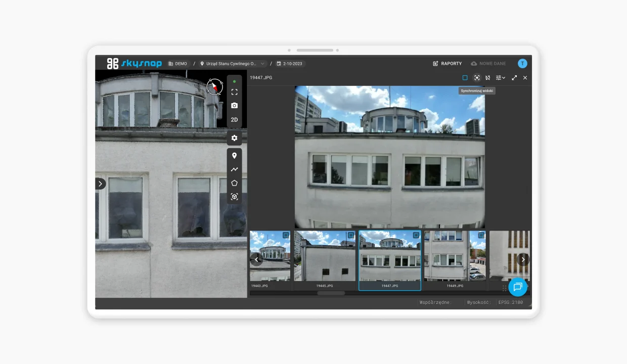Enter fullscreen on the 3D view
627x364 pixels.
point(234,92)
